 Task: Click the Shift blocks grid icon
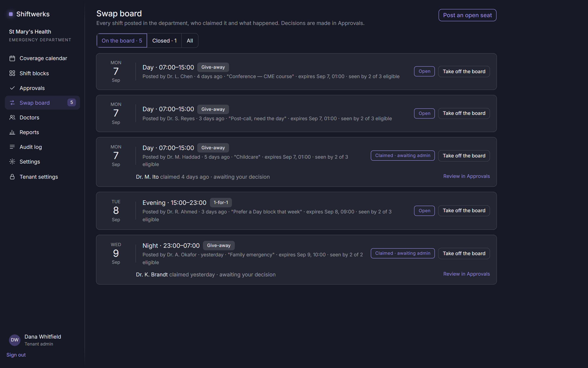[12, 73]
